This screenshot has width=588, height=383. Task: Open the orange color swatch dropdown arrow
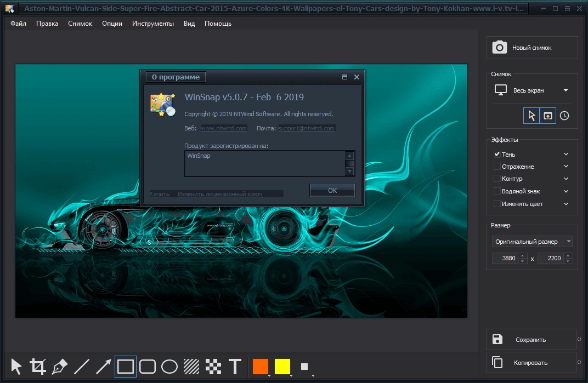point(269,375)
